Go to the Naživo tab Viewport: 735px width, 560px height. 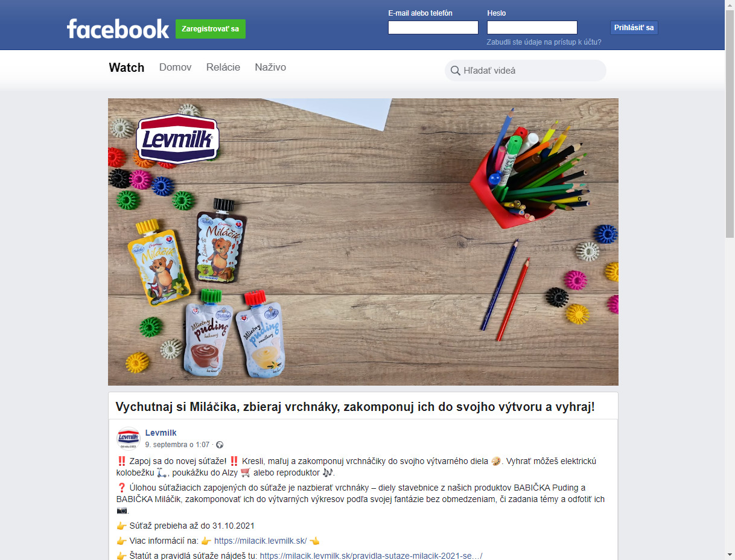pyautogui.click(x=270, y=68)
